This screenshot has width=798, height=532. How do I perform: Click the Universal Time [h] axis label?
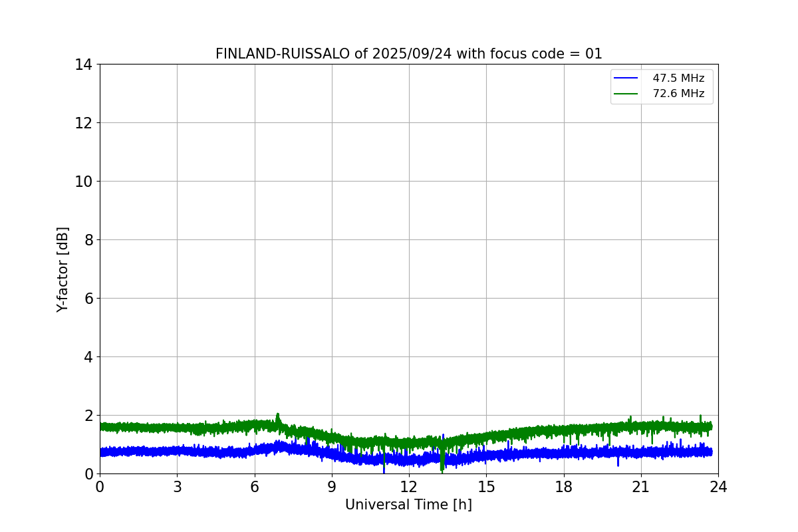click(408, 505)
